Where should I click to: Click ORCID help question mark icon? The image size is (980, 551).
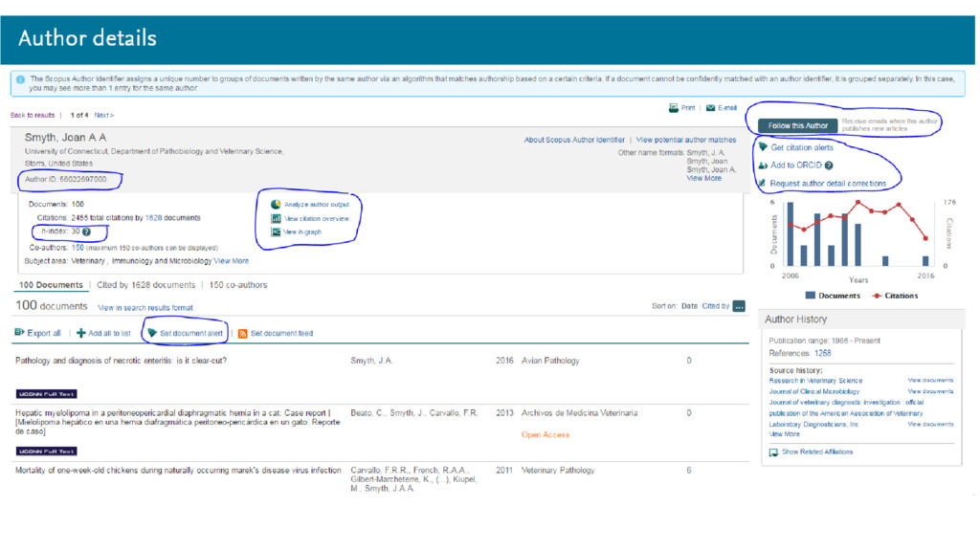829,165
